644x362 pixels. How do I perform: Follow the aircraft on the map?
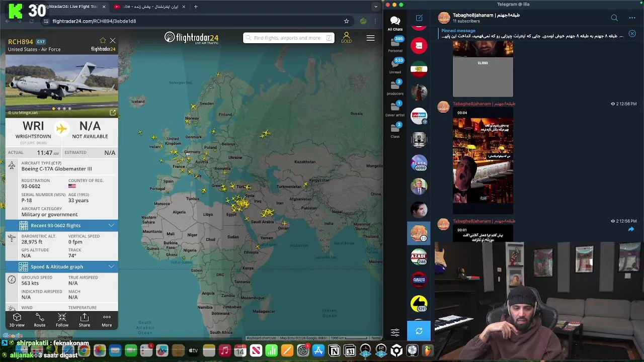(62, 320)
